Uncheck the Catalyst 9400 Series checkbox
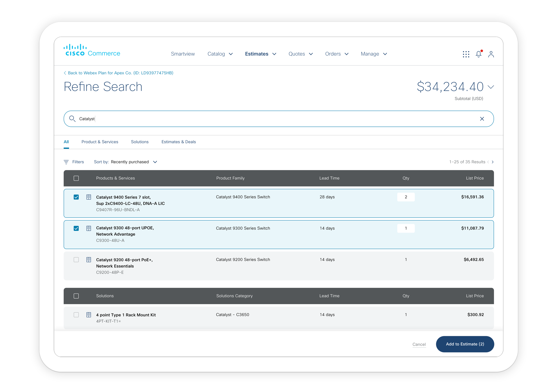The width and height of the screenshot is (554, 392). click(76, 197)
